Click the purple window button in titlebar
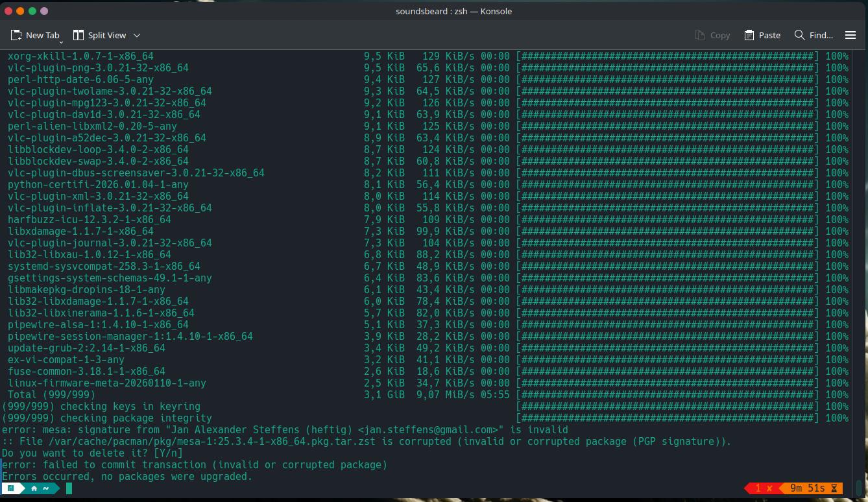Viewport: 868px width, 502px height. click(44, 11)
